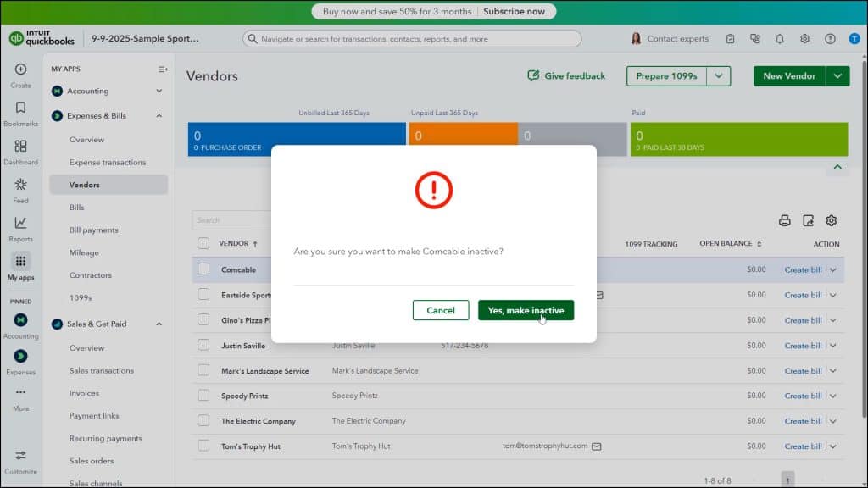Click the blue Purchase Order bar
868x488 pixels.
pyautogui.click(x=297, y=140)
